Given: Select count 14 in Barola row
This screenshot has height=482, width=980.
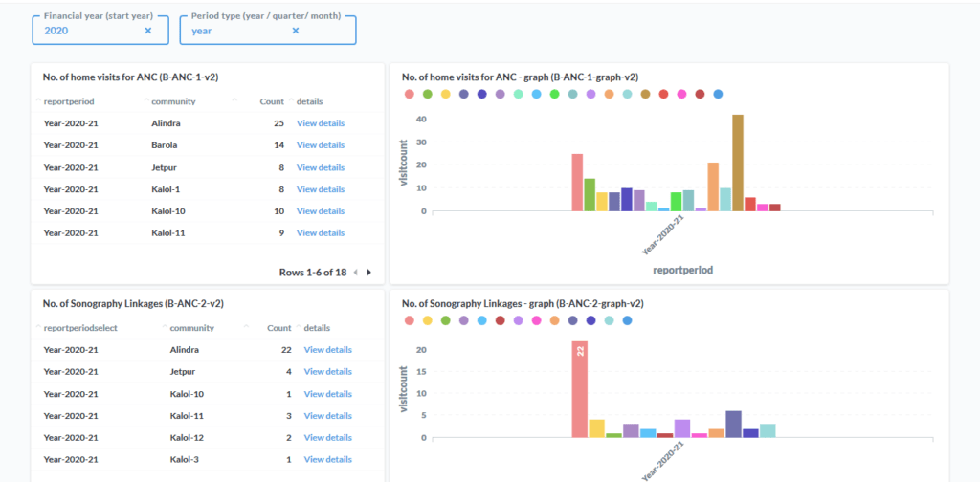Looking at the screenshot, I should pyautogui.click(x=279, y=144).
